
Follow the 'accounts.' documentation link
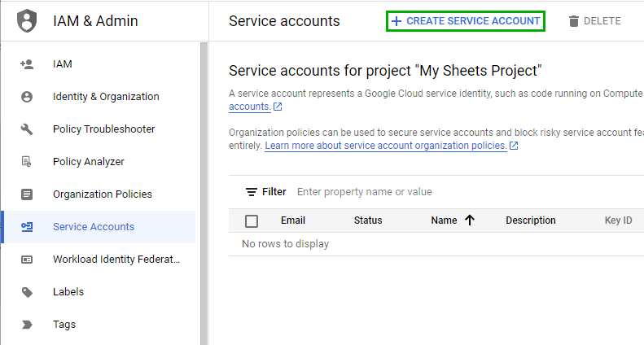tap(250, 107)
